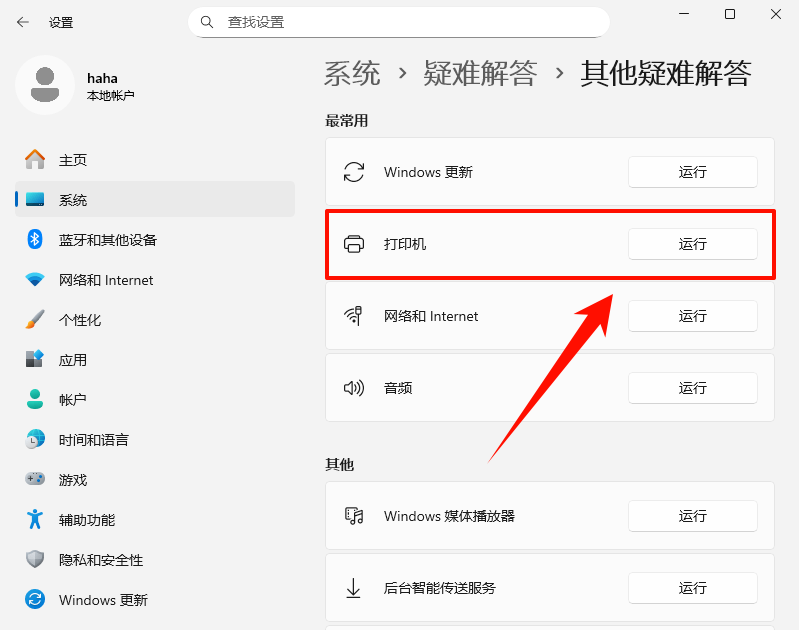Open 隐私和安全性 settings

pos(155,560)
